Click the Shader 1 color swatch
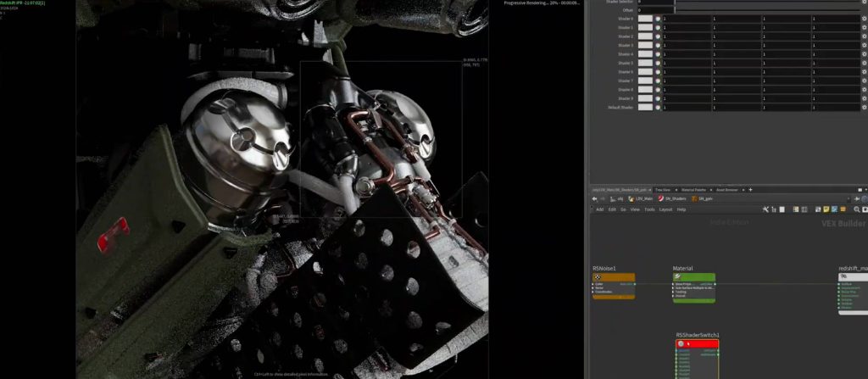 (x=645, y=27)
